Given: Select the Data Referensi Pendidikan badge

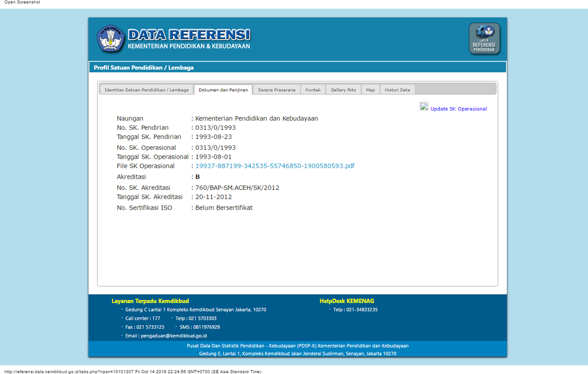Looking at the screenshot, I should click(484, 38).
